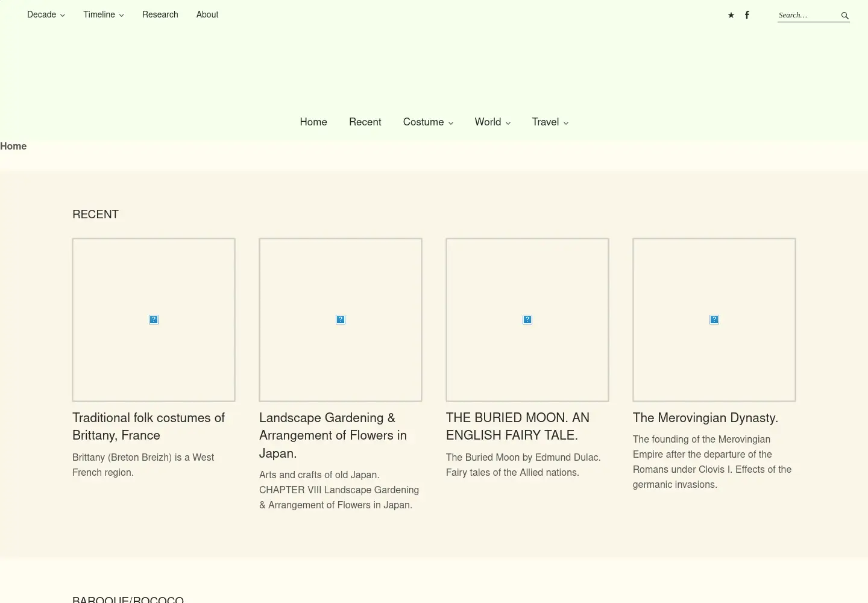Open 'The Merovingian Dynasty.' article

click(x=705, y=418)
